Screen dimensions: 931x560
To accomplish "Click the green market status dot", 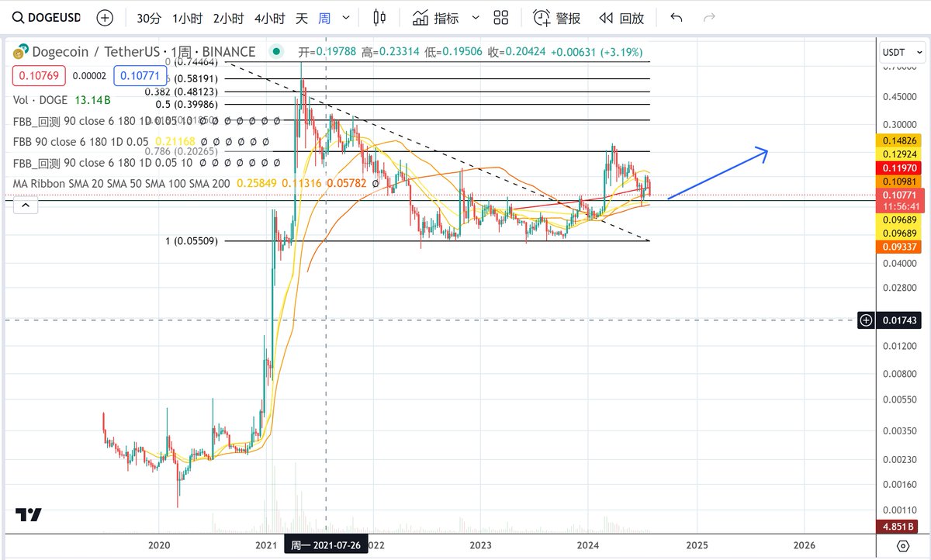I will 275,53.
